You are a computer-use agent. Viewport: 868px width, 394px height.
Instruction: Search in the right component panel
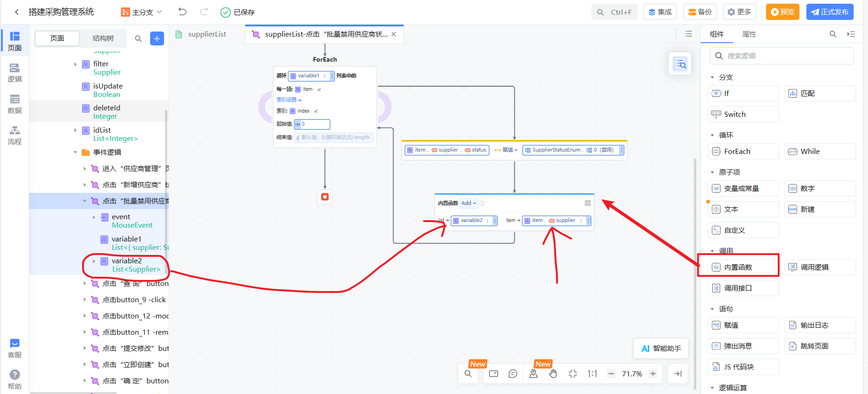coord(833,34)
